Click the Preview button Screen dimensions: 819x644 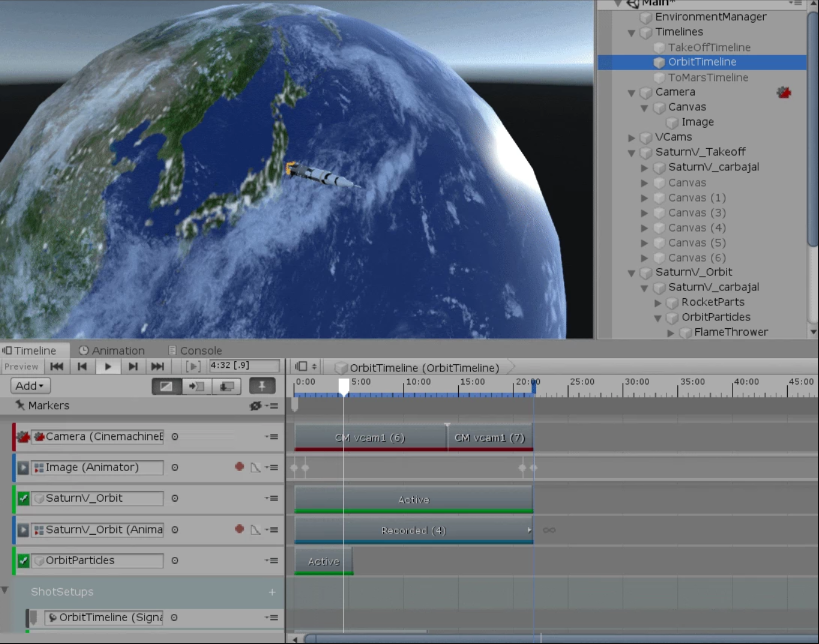point(22,366)
